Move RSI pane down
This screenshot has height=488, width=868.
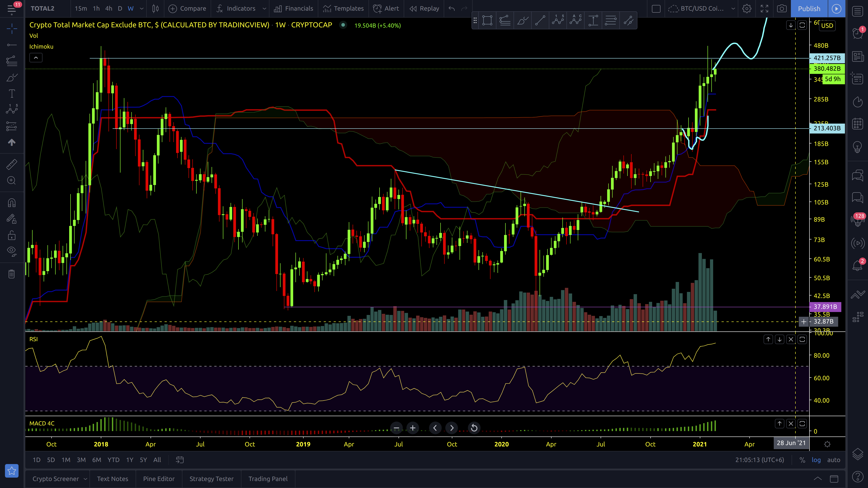pos(779,340)
